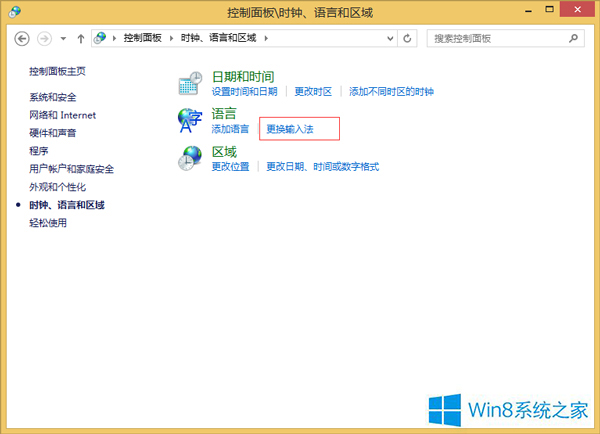This screenshot has width=600, height=434.
Task: Open 控制面板主页 in the sidebar
Action: [57, 72]
